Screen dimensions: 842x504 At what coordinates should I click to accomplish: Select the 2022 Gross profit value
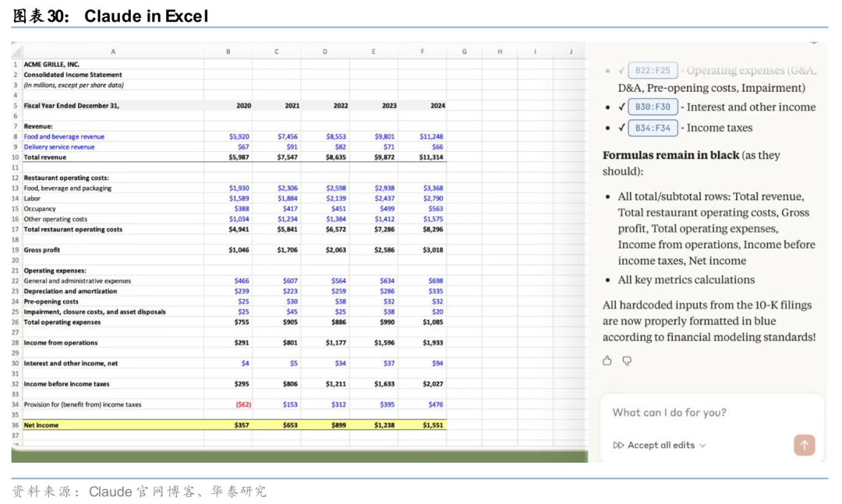tap(337, 250)
